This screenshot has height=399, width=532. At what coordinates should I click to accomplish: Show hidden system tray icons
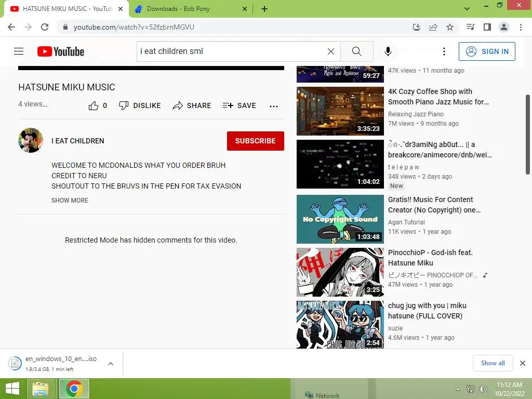pos(458,389)
